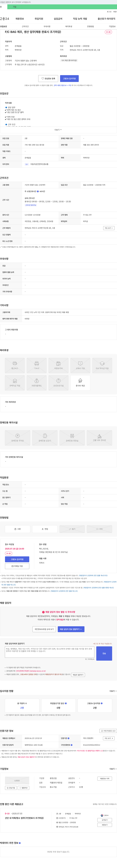Screen dimensions: 117x868
Task: Click the blue 전송 button
Action: 104,653
